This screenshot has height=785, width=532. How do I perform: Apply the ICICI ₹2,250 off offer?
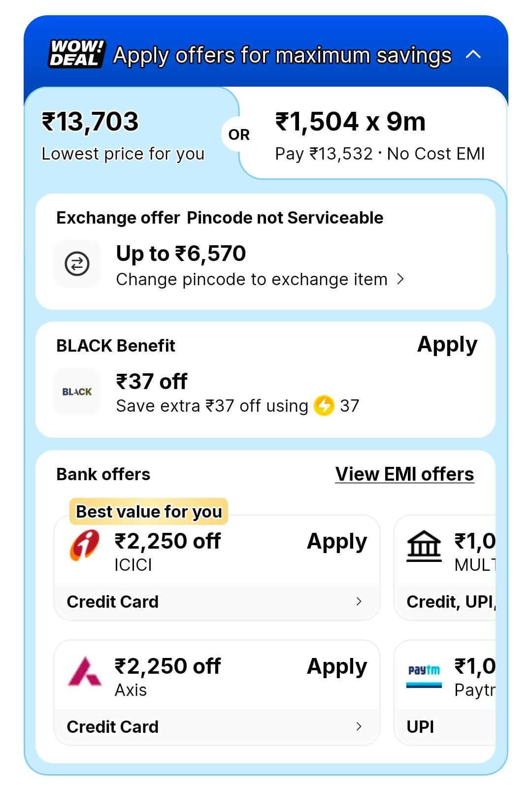click(336, 542)
